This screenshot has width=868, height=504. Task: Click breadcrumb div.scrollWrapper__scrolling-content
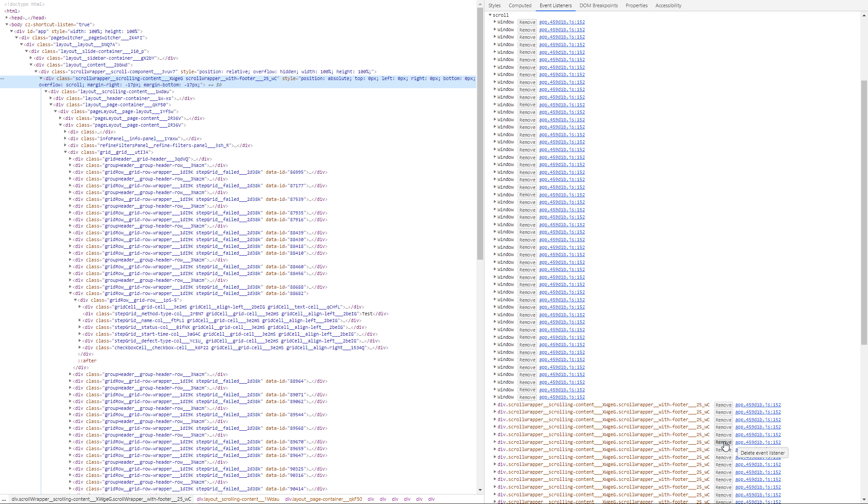[x=101, y=499]
